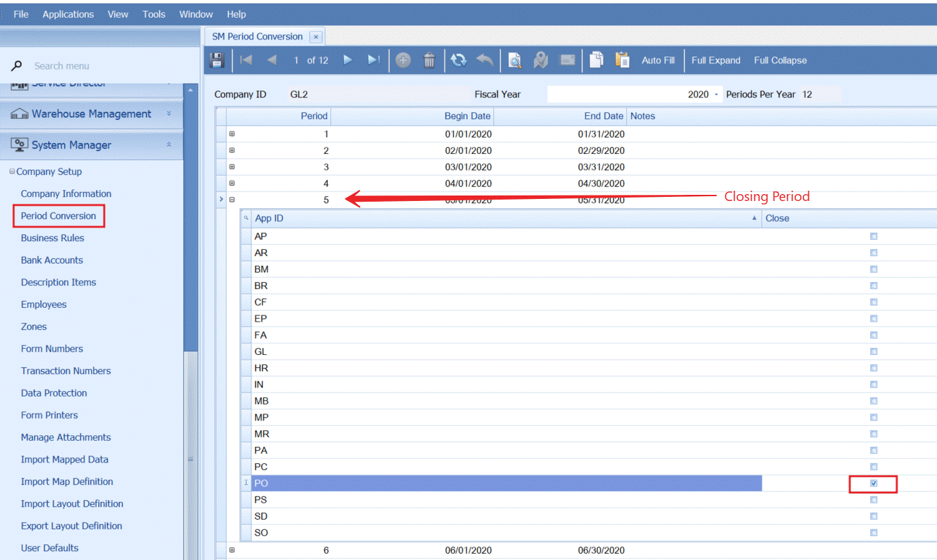
Task: Open the Fiscal Year dropdown
Action: (716, 95)
